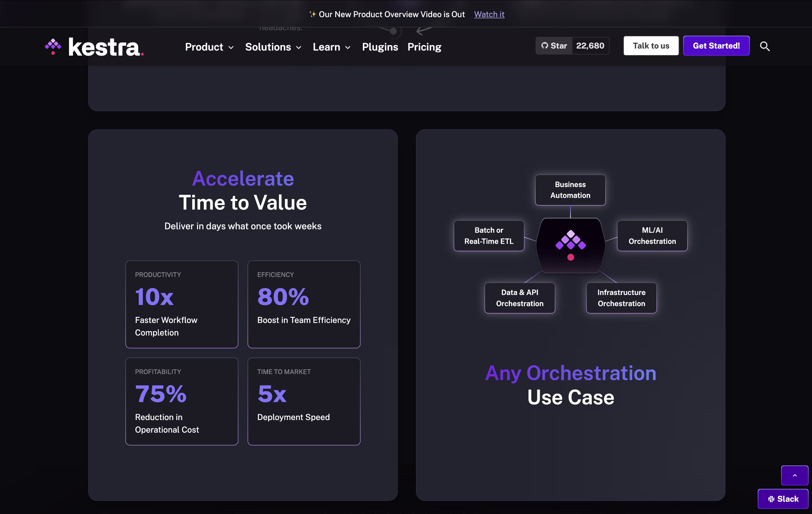Open the search magnifier icon
The height and width of the screenshot is (514, 812).
tap(764, 46)
